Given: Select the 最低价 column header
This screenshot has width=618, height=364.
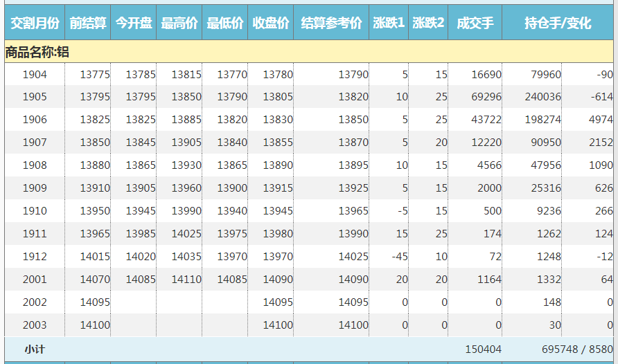Looking at the screenshot, I should (x=225, y=24).
